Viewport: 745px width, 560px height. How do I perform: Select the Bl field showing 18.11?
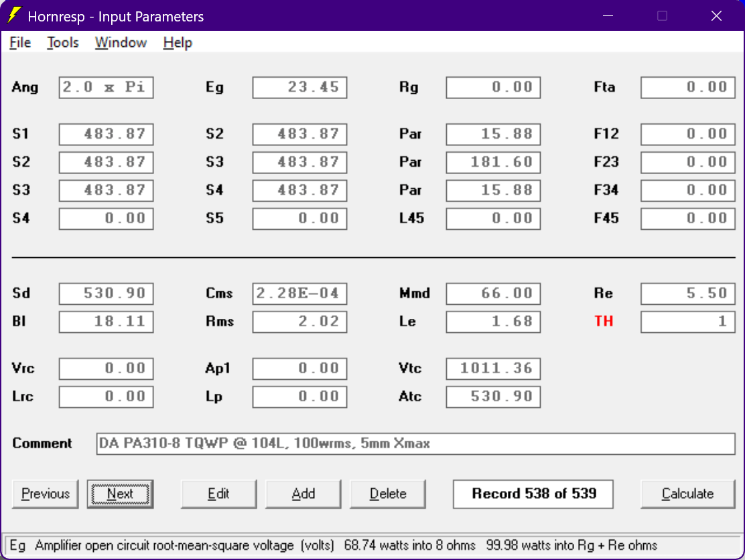[x=106, y=322]
